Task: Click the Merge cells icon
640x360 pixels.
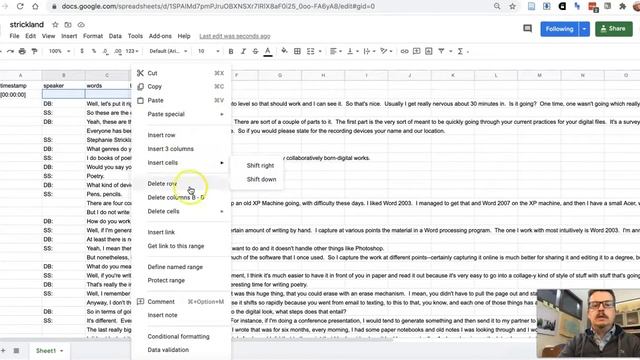Action: (x=311, y=51)
